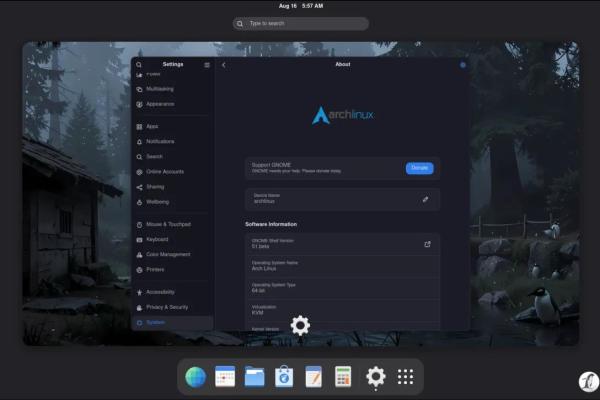Click the Type to search field

pyautogui.click(x=301, y=23)
